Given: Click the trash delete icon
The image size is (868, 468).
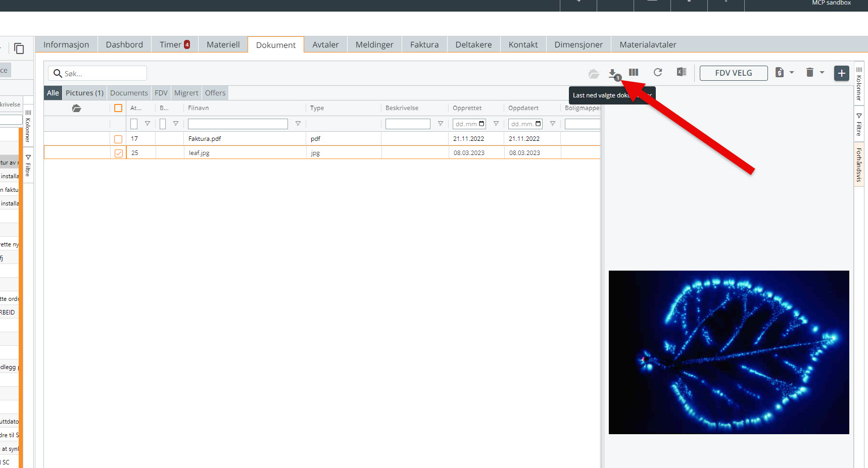Looking at the screenshot, I should 810,72.
